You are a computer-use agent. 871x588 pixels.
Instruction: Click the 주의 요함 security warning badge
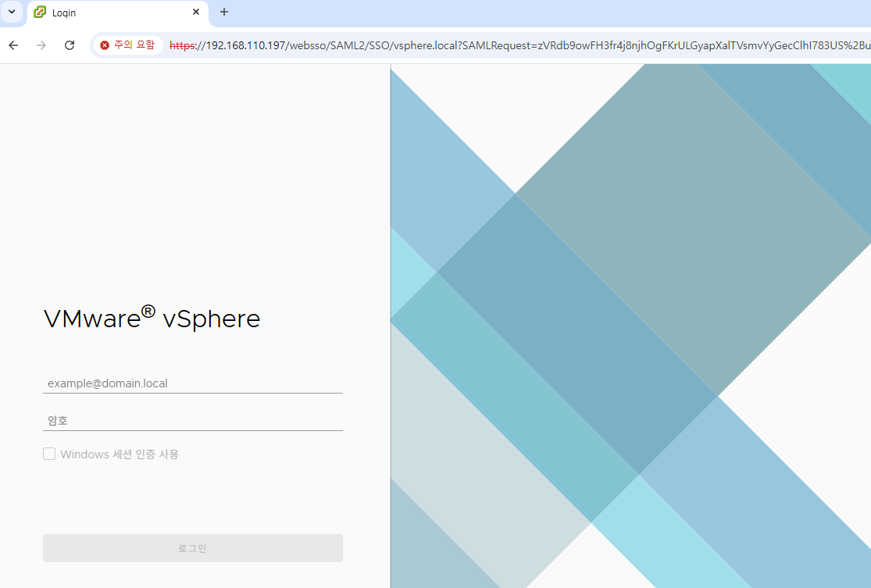pyautogui.click(x=128, y=45)
